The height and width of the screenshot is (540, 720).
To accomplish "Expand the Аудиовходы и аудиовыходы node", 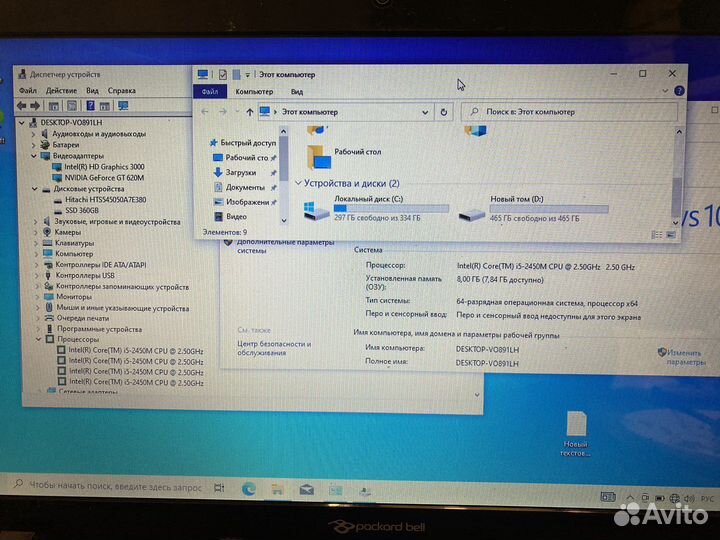I will (x=34, y=134).
